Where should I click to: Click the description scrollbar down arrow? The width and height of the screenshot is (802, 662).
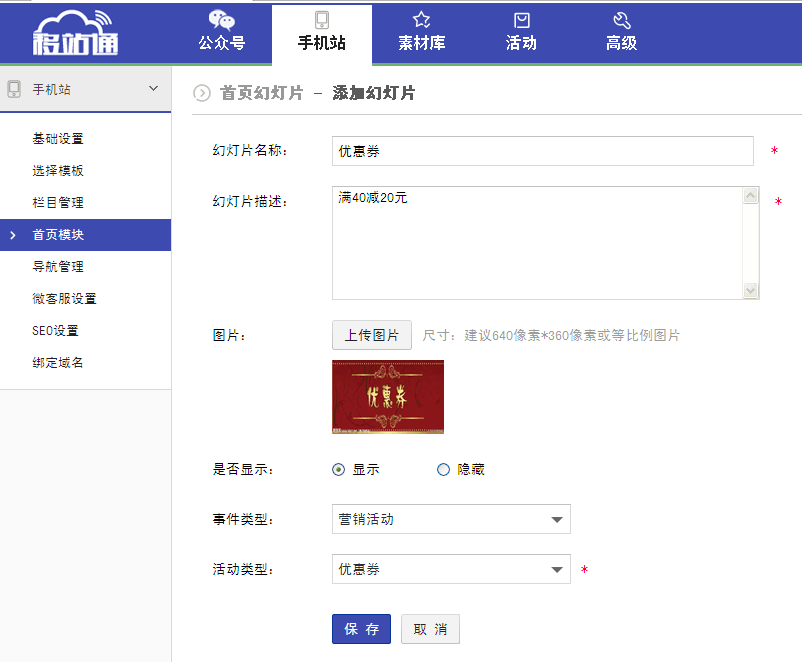(x=751, y=291)
